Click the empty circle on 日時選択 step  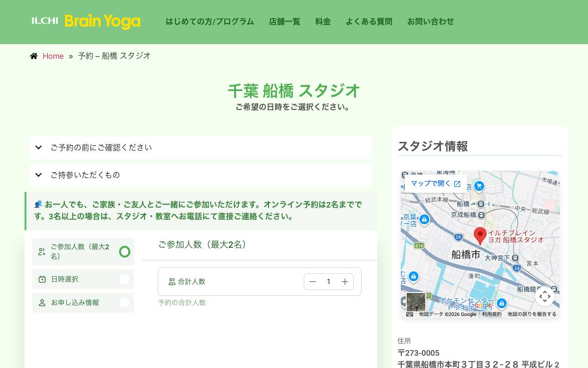124,279
